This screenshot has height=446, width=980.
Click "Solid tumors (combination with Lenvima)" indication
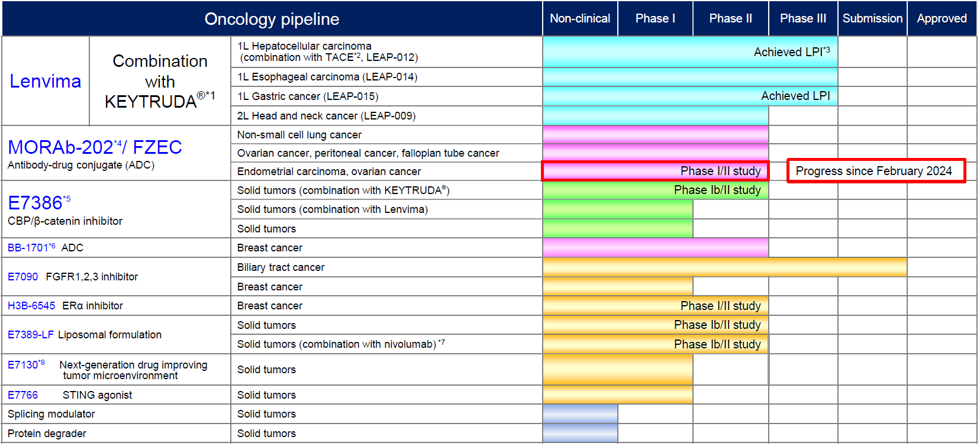point(333,209)
